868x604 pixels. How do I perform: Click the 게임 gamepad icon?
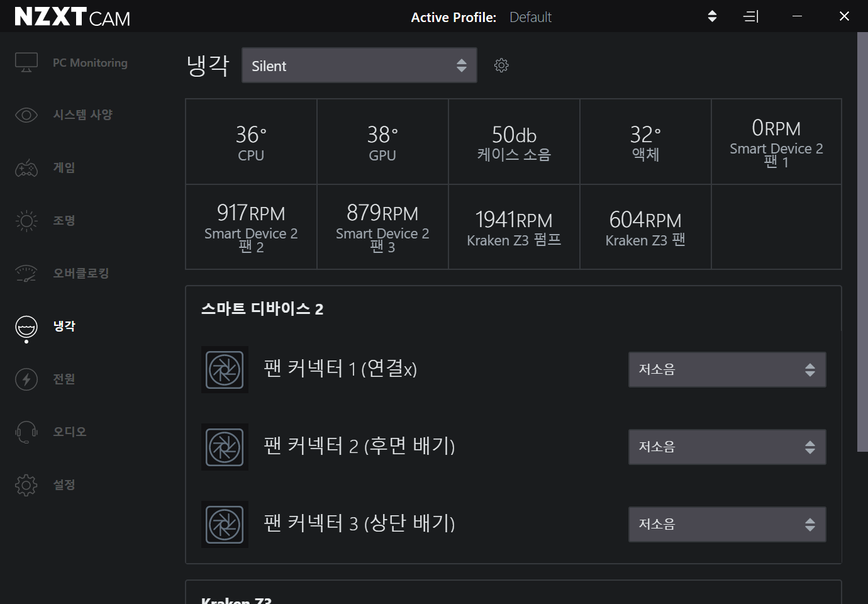point(26,168)
